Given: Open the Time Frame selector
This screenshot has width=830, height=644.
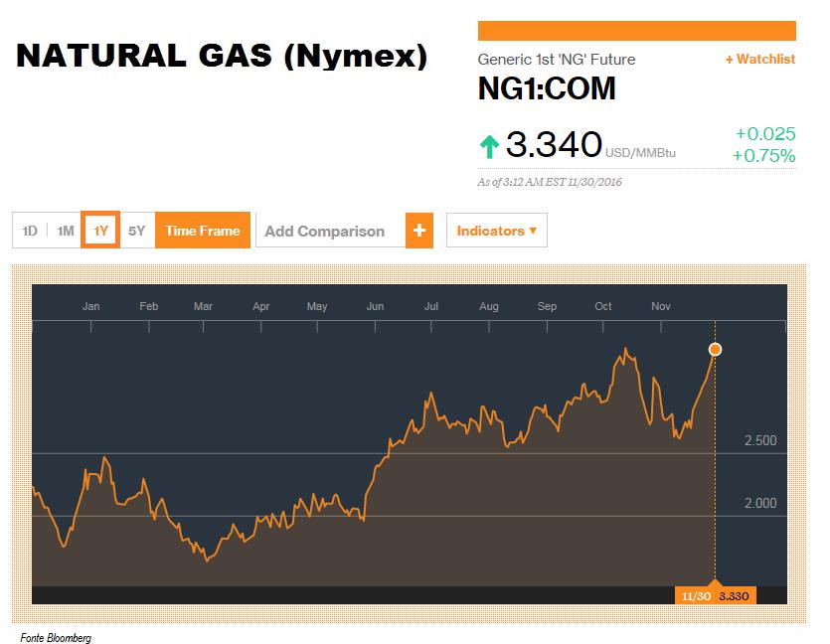Looking at the screenshot, I should tap(203, 231).
